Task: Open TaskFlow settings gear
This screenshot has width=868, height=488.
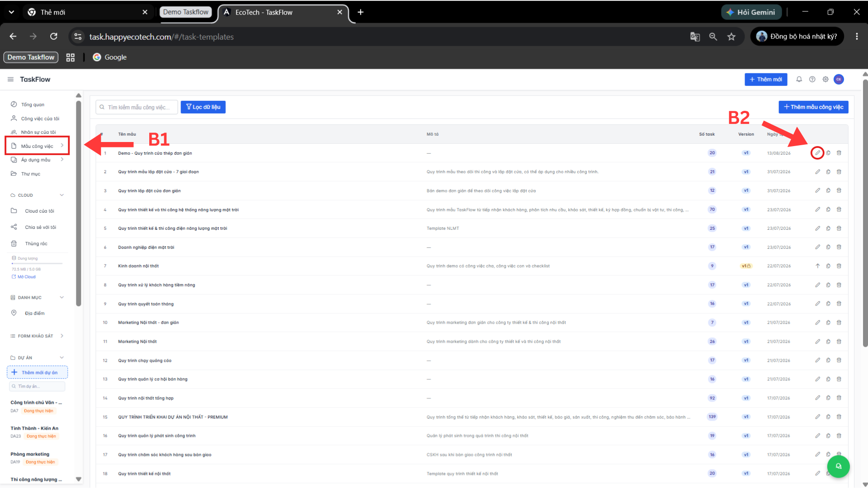Action: pyautogui.click(x=825, y=79)
